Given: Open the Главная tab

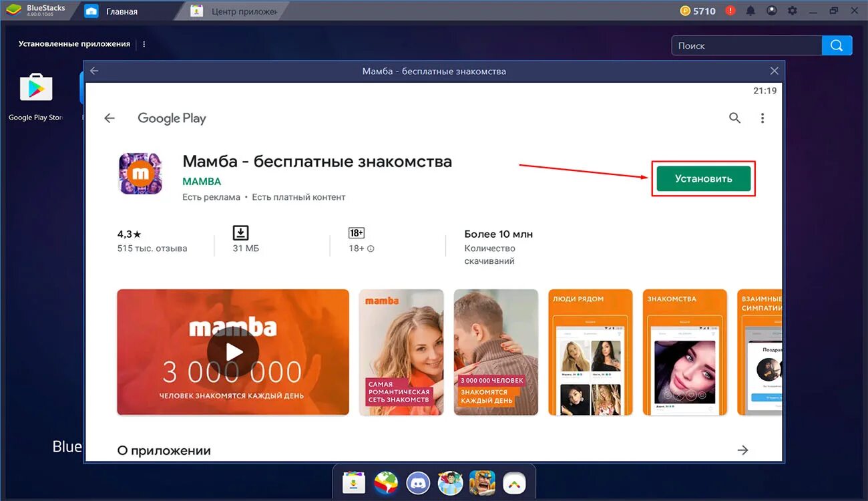Looking at the screenshot, I should point(121,11).
